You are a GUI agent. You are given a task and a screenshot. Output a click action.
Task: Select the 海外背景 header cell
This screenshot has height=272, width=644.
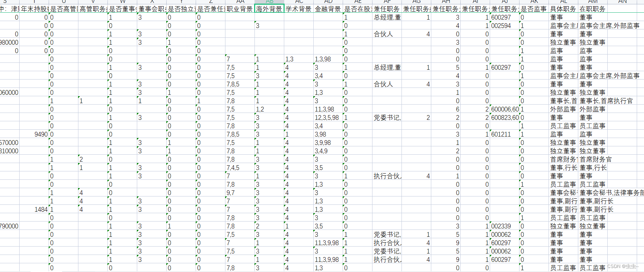pyautogui.click(x=269, y=9)
